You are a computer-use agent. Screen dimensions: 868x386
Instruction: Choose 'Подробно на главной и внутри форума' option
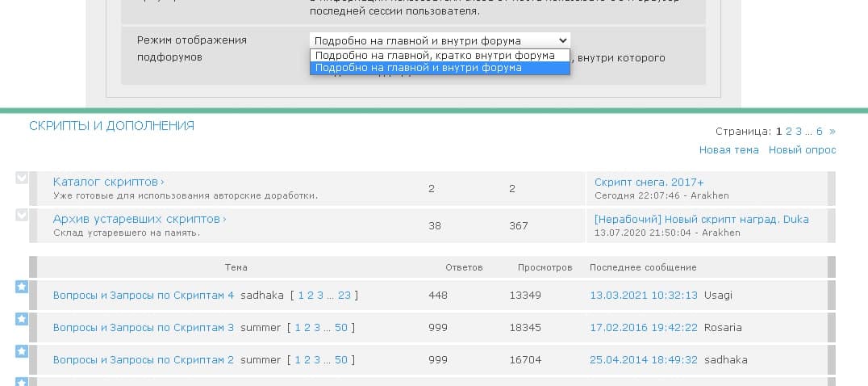pos(440,68)
